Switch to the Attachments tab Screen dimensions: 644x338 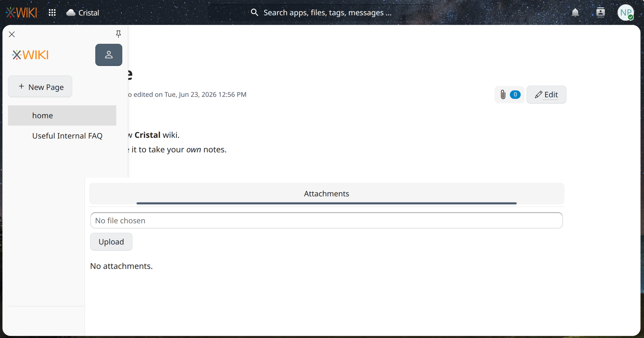(x=326, y=194)
